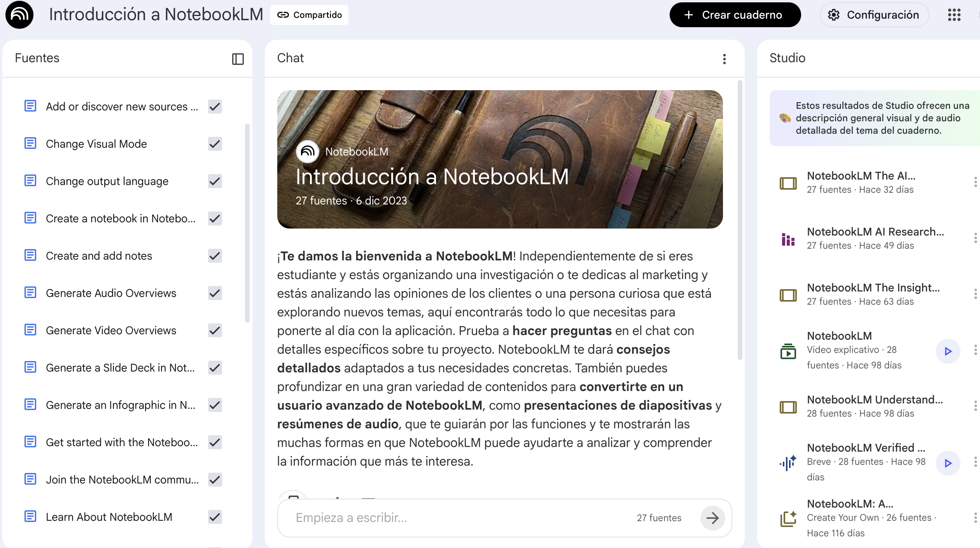Open the Chat panel three-dot options menu
Image resolution: width=980 pixels, height=548 pixels.
click(724, 59)
